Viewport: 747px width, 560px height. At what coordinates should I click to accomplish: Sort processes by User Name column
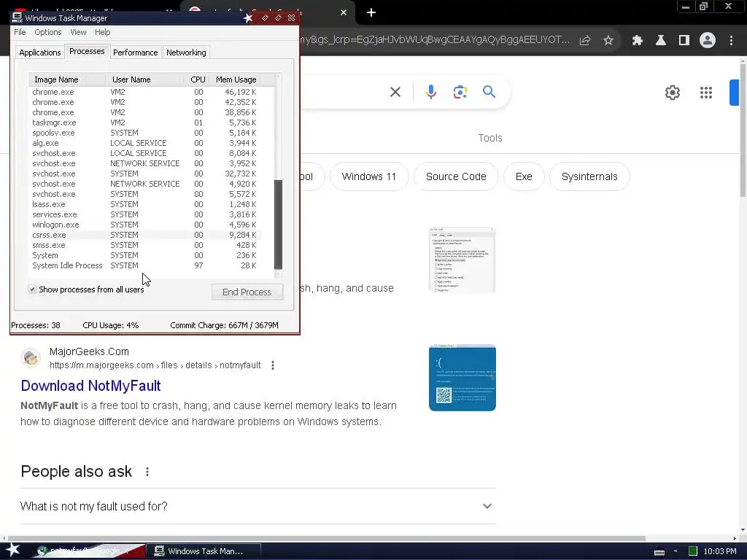pos(145,79)
